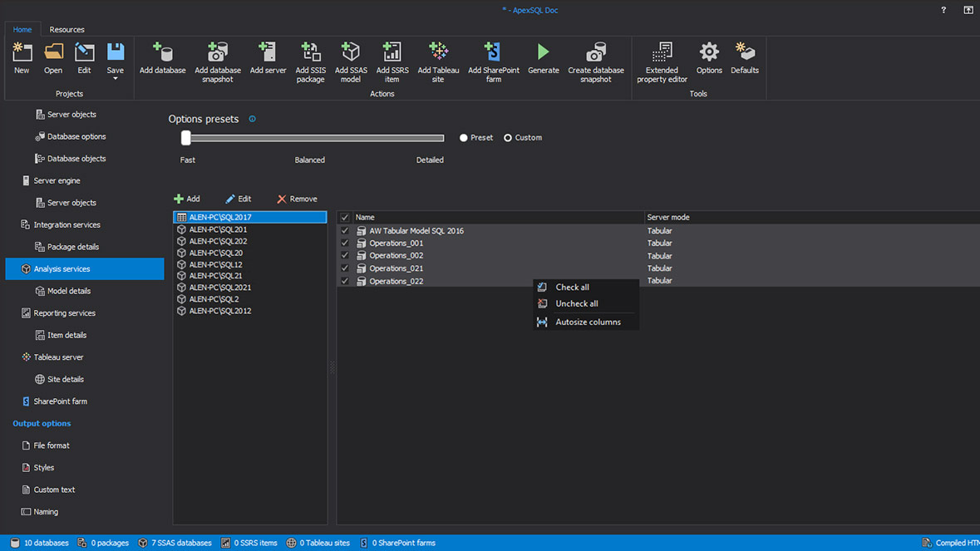
Task: Uncheck the Operations_022 checkbox
Action: [344, 281]
